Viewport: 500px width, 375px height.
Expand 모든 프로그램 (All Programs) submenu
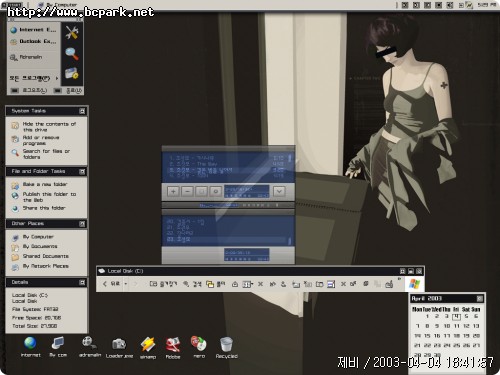(33, 78)
